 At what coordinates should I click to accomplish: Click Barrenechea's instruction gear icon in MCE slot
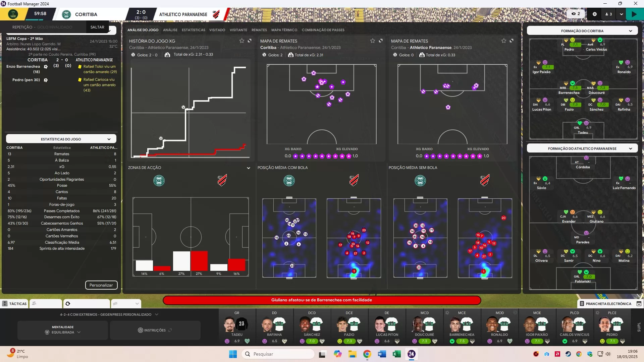click(447, 313)
